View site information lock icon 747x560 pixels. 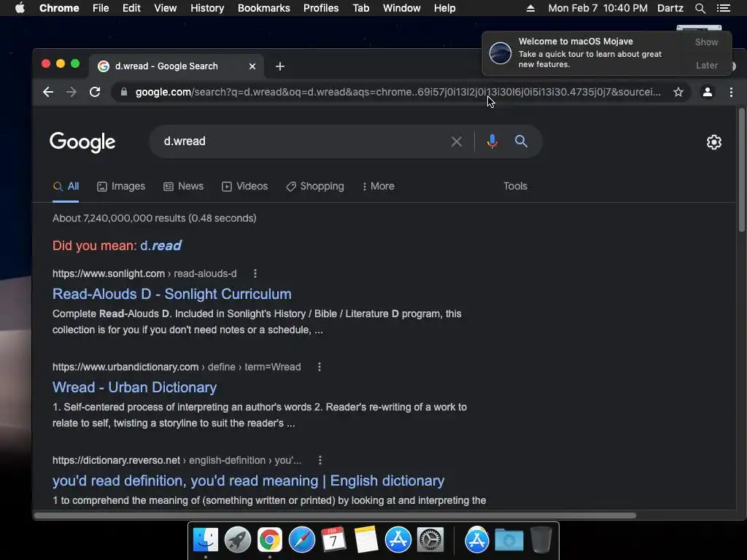[x=124, y=92]
